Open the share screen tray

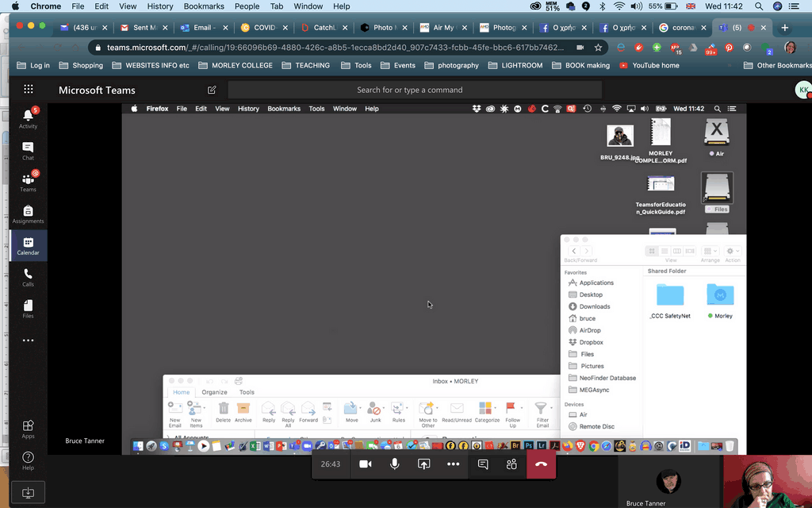(423, 464)
